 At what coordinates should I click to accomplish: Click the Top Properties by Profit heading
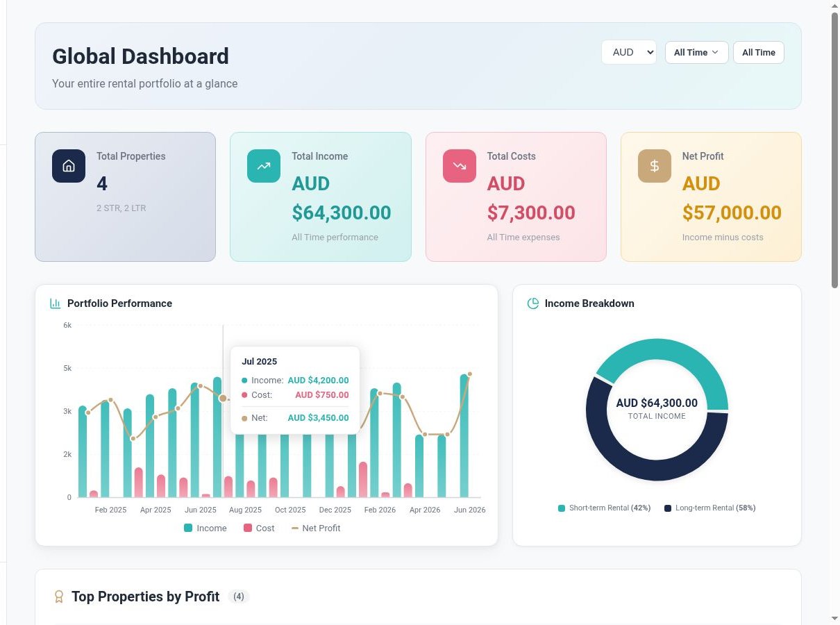pos(146,597)
